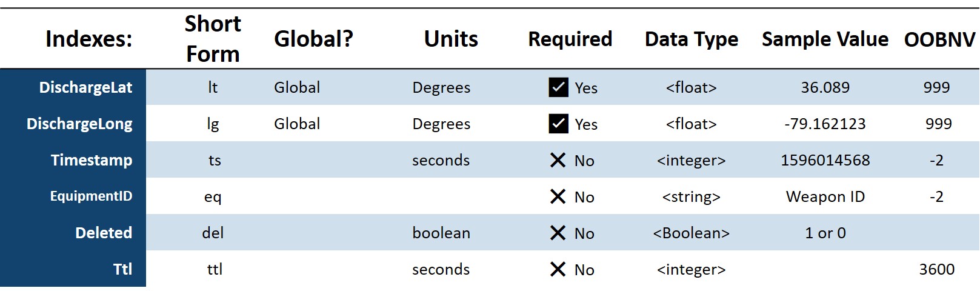Select the DischargeLat index row header
The height and width of the screenshot is (291, 980).
click(85, 87)
